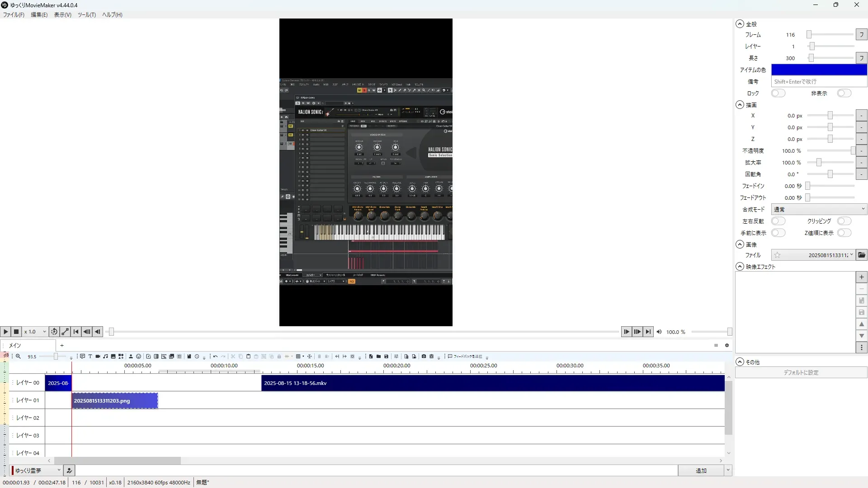This screenshot has height=488, width=868.
Task: Enable the クリッピング switch
Action: click(844, 221)
